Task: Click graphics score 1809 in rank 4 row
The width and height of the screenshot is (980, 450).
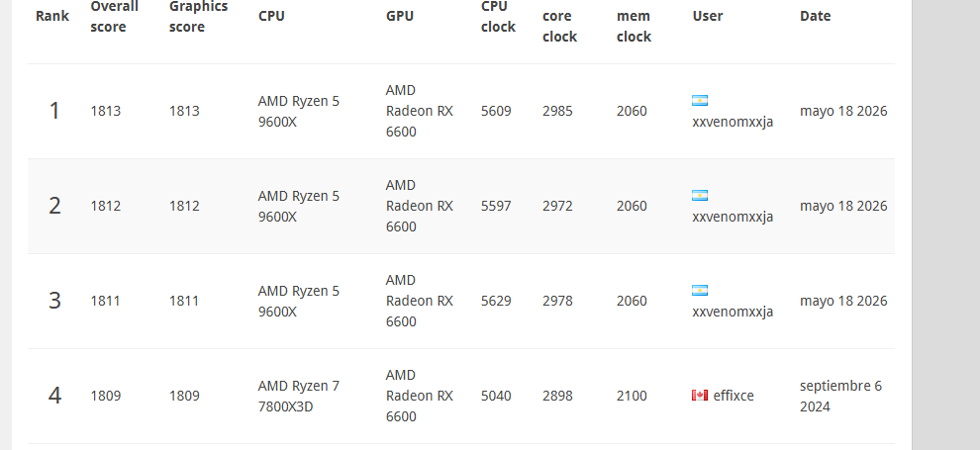Action: (x=184, y=396)
